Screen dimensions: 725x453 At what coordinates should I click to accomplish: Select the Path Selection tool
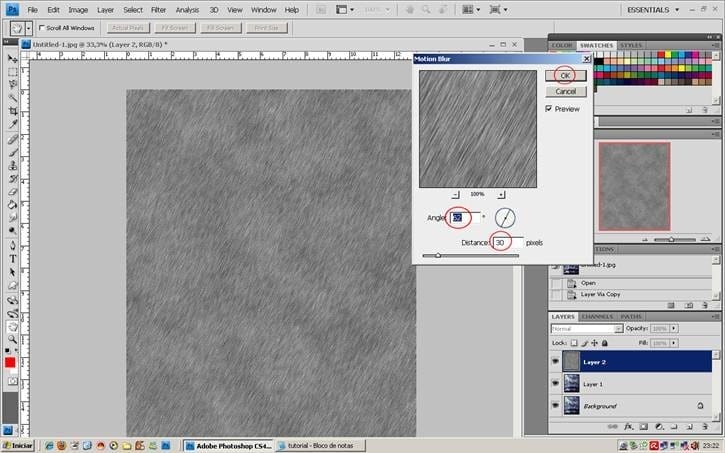tap(12, 272)
